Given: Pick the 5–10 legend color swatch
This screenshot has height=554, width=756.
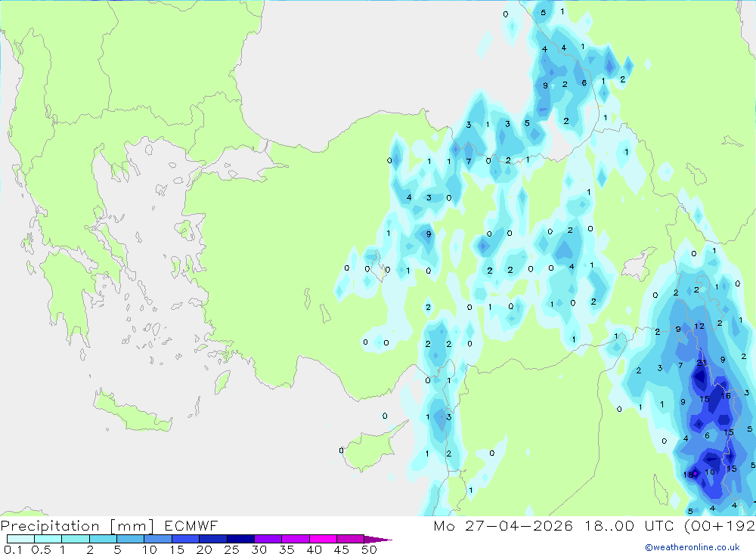Looking at the screenshot, I should pyautogui.click(x=131, y=539).
